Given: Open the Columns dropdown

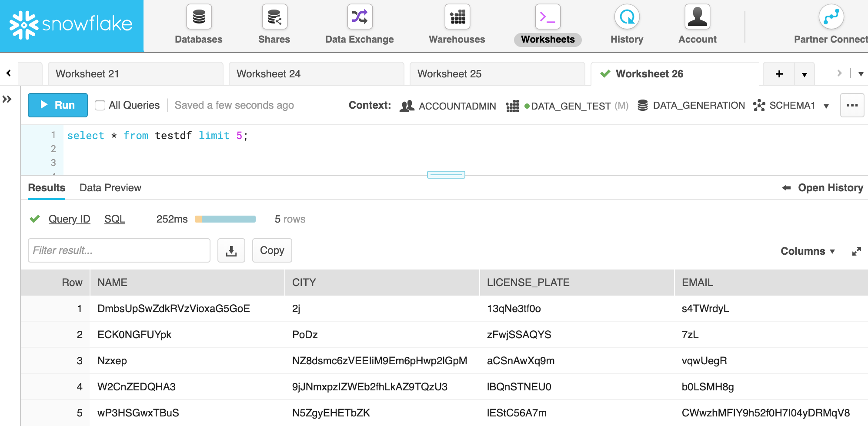Looking at the screenshot, I should point(807,251).
